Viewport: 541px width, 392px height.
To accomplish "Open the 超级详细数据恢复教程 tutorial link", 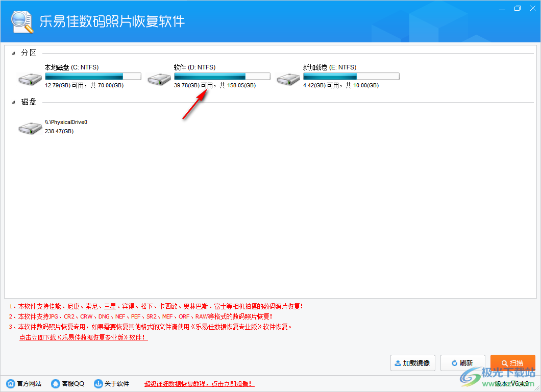I will [199, 383].
